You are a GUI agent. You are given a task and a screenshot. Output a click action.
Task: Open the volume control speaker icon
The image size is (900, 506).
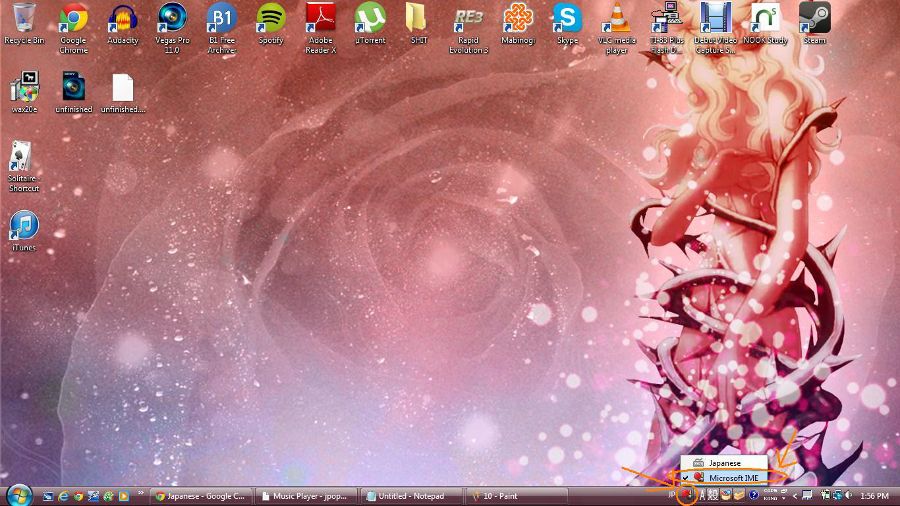click(849, 495)
